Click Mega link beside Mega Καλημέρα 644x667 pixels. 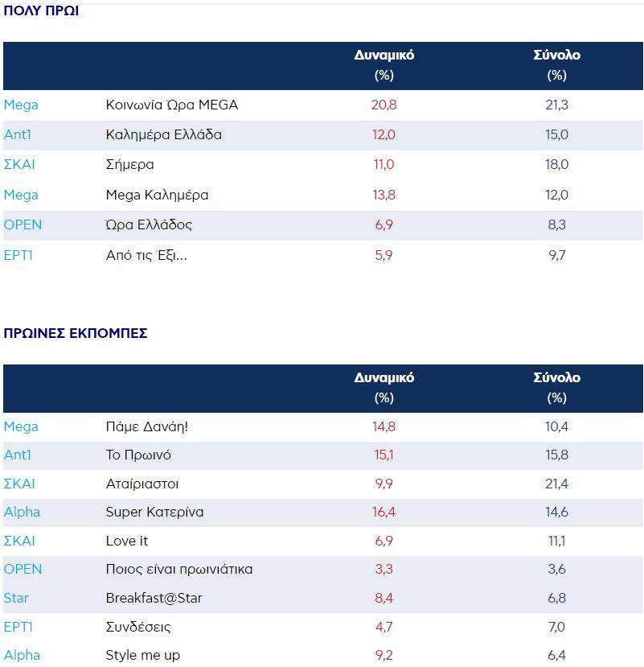(21, 195)
